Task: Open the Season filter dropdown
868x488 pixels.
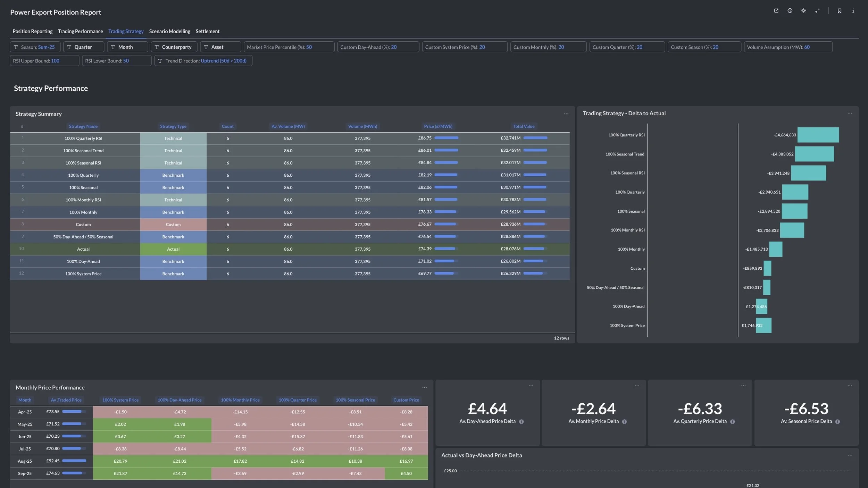Action: click(35, 47)
